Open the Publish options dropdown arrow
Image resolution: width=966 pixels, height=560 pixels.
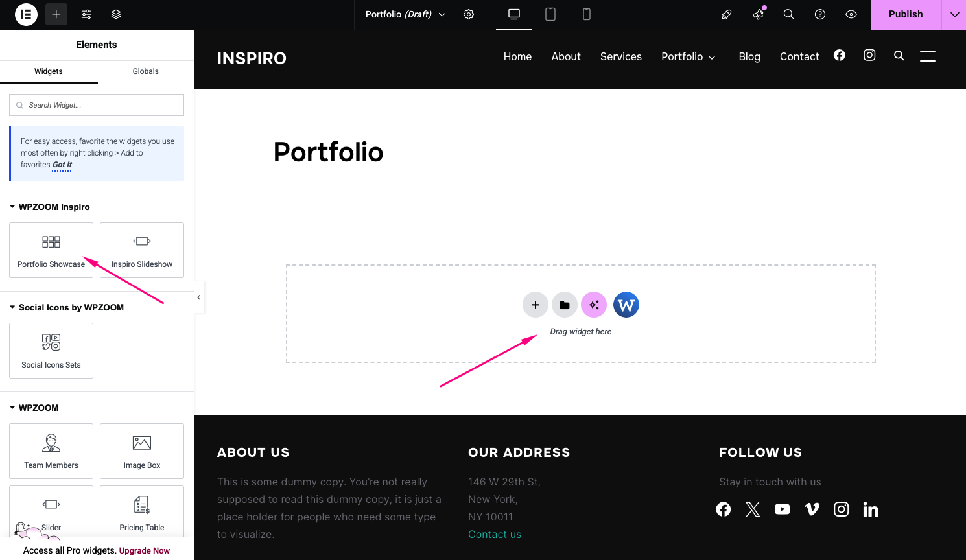[x=954, y=14]
